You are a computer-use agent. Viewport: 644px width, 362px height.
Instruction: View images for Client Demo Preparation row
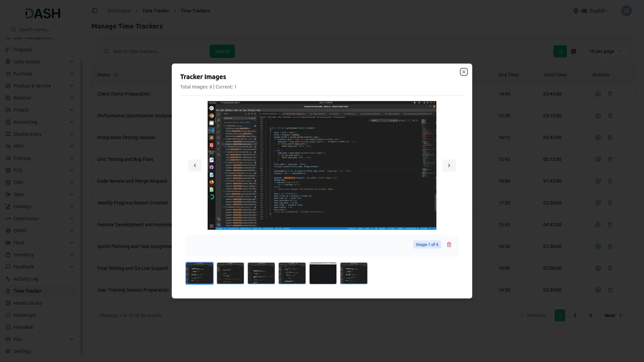click(x=598, y=94)
